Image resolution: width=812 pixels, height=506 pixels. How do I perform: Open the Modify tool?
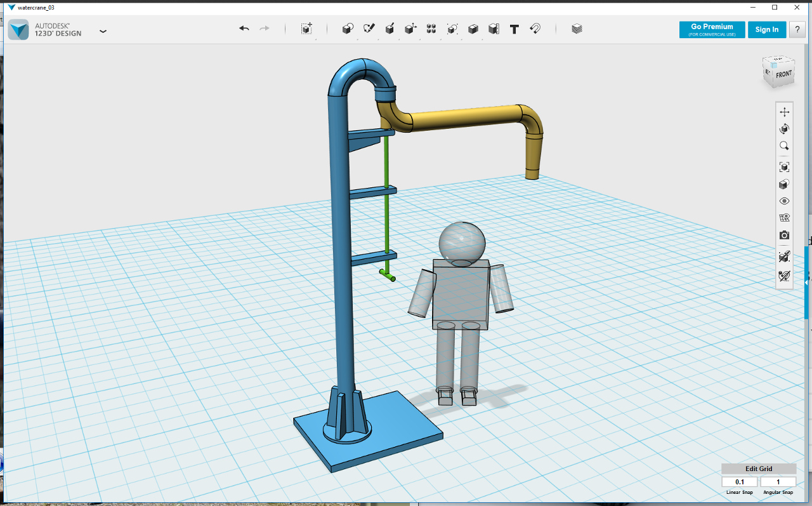tap(410, 29)
